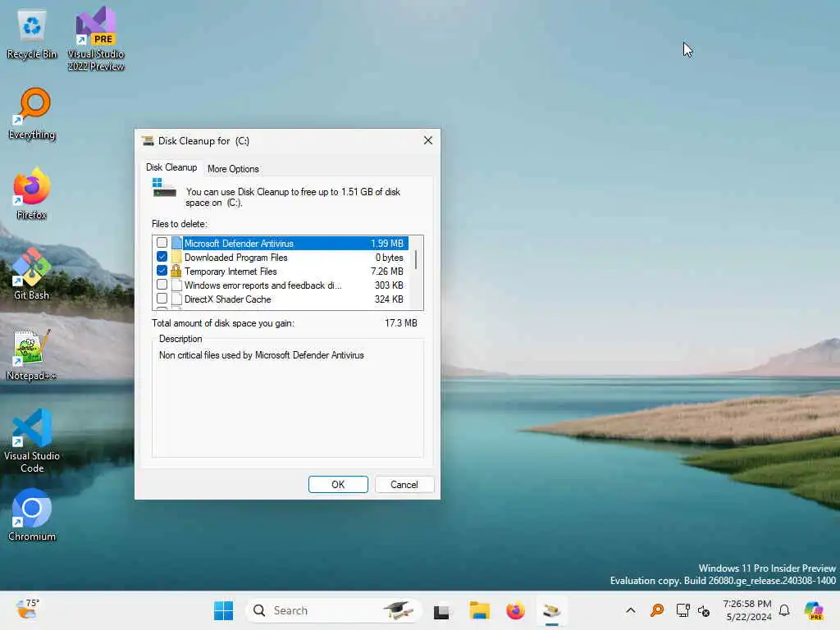Switch to the Disk Cleanup tab
Screen dimensions: 840x630
point(171,167)
